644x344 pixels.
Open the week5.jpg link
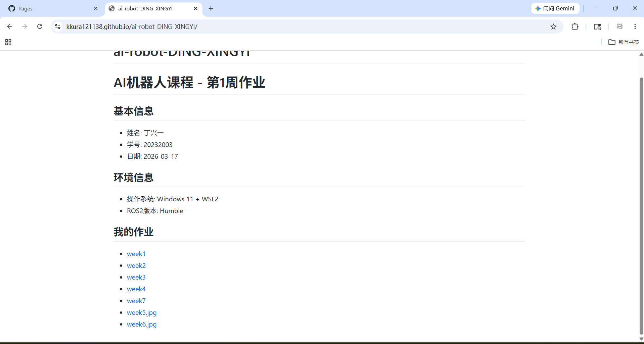coord(142,313)
